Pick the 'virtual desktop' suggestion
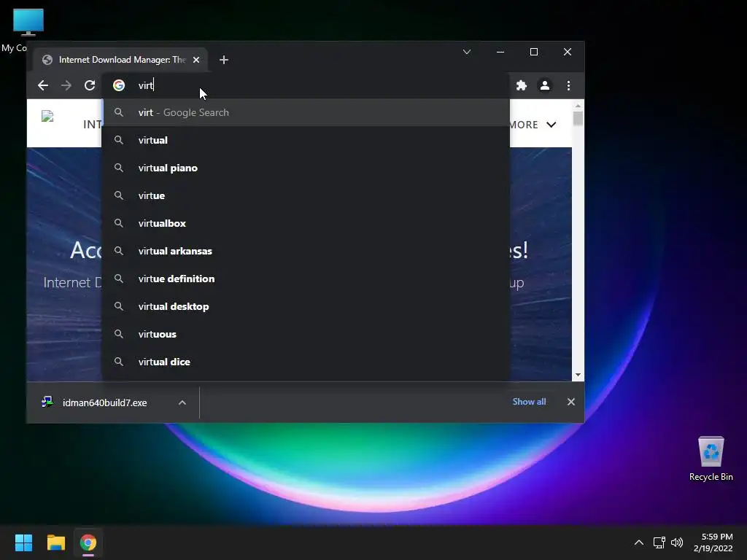This screenshot has height=560, width=747. pyautogui.click(x=306, y=306)
